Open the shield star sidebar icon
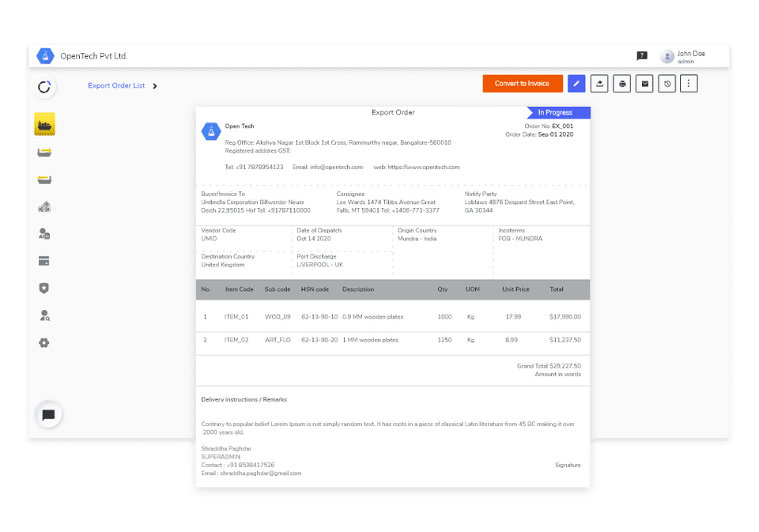The height and width of the screenshot is (532, 759). (44, 289)
